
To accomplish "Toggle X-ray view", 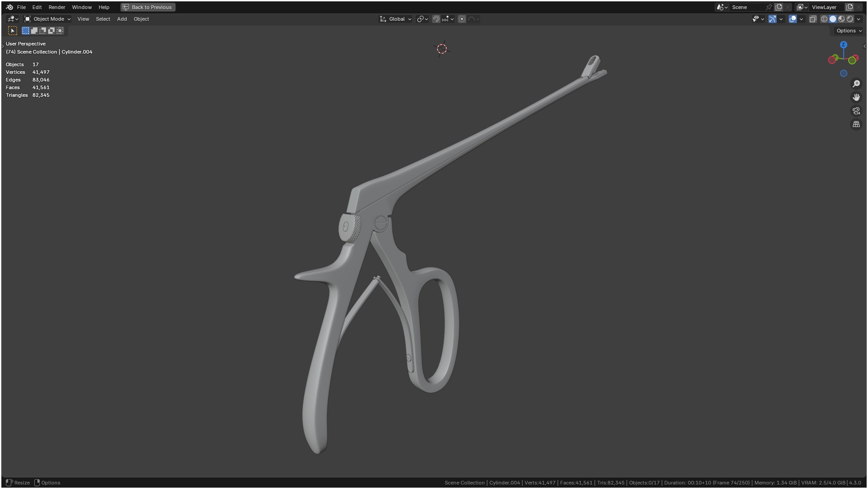I will [813, 19].
